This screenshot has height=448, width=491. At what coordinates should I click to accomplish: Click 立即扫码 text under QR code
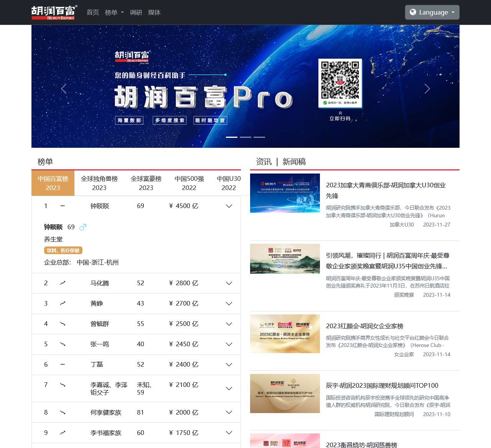tap(340, 119)
